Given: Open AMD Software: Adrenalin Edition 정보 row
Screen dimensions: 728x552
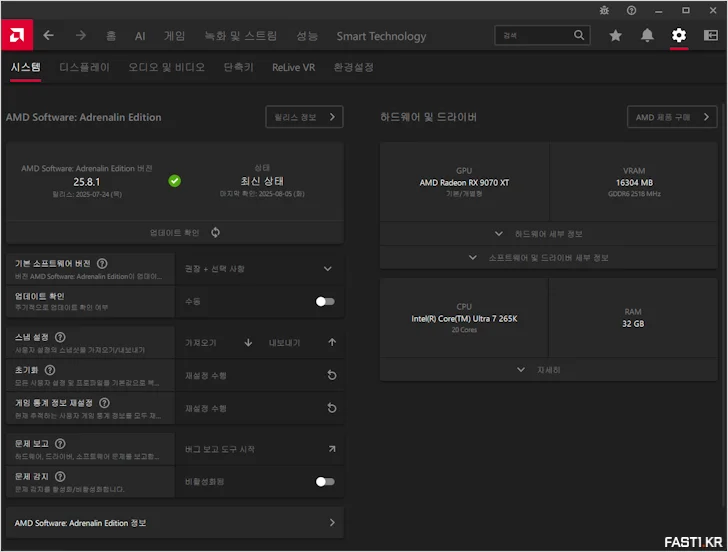Looking at the screenshot, I should (175, 523).
